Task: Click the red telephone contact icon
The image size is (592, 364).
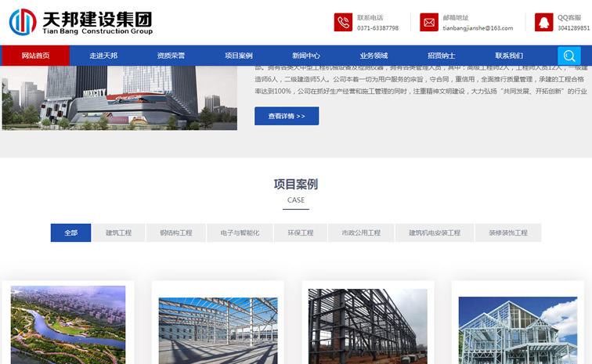Action: coord(343,23)
